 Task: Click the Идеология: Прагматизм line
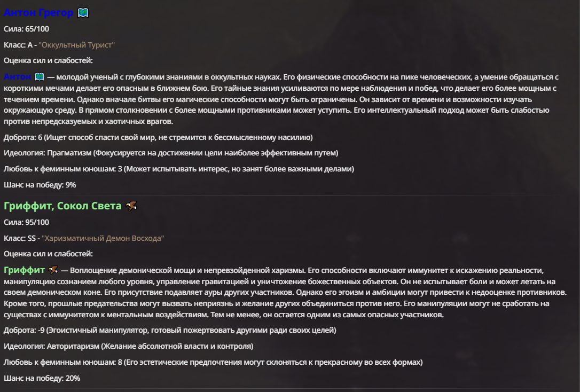(171, 153)
